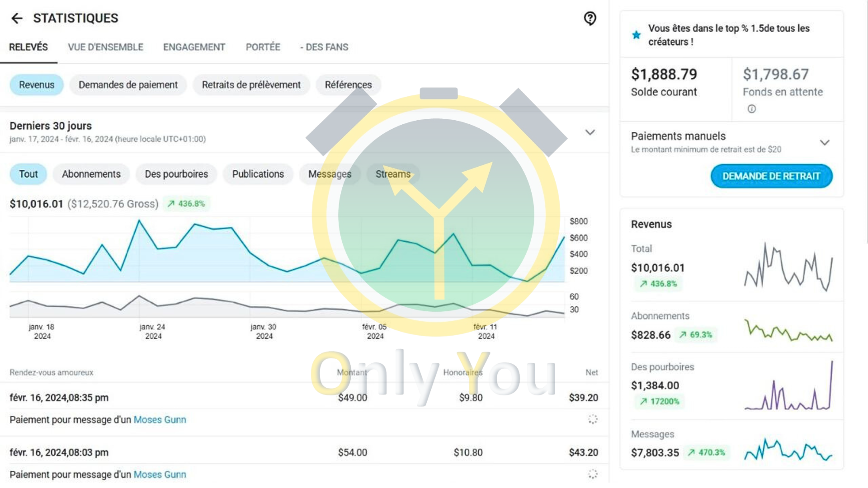
Task: Select the Tout filter chip
Action: coord(28,174)
